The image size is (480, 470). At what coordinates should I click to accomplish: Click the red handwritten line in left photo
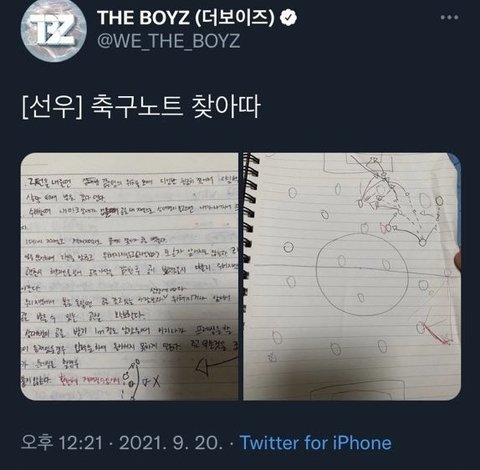(x=88, y=379)
